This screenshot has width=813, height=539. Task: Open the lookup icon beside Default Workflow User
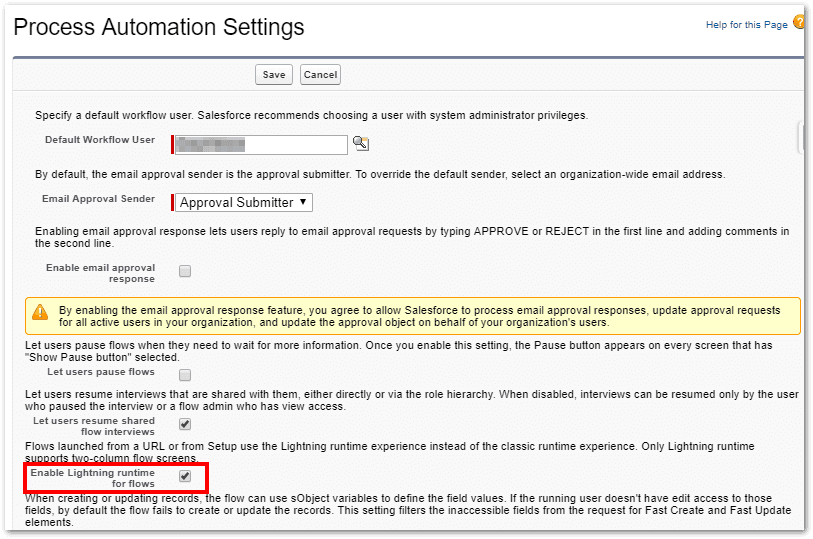pos(361,144)
